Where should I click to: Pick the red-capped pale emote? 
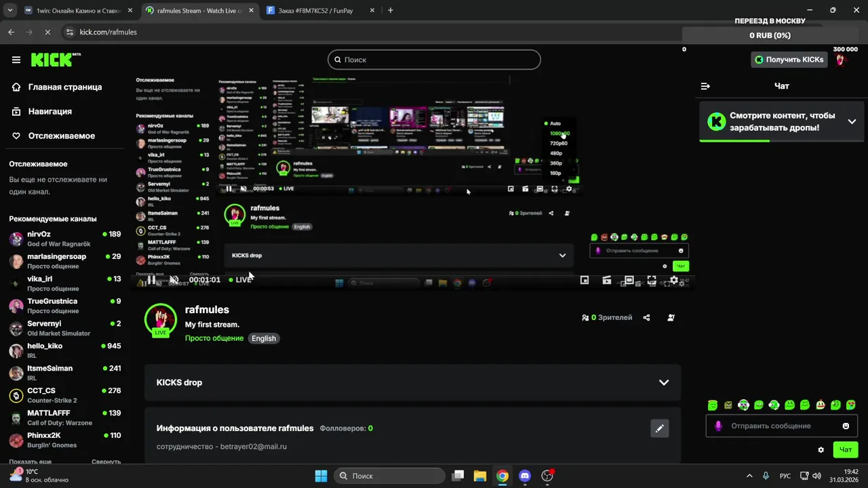(x=820, y=405)
